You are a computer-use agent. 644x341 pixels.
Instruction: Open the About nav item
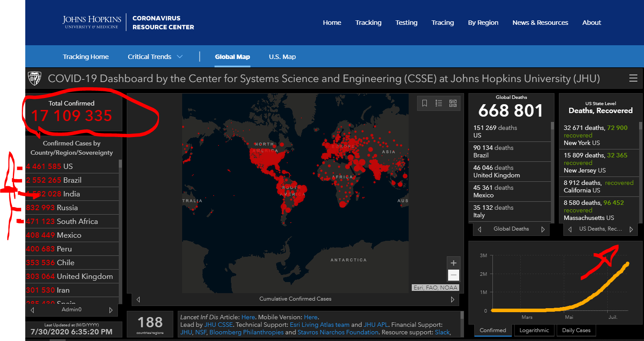coord(592,23)
